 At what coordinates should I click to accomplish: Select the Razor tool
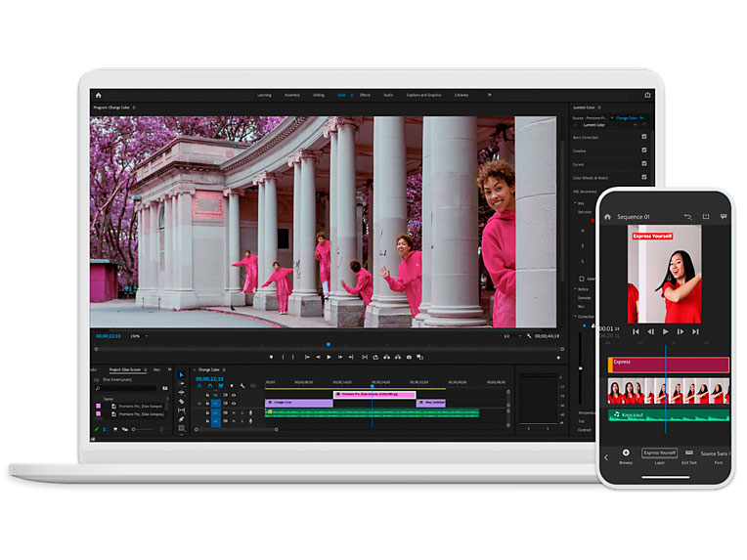pos(182,402)
